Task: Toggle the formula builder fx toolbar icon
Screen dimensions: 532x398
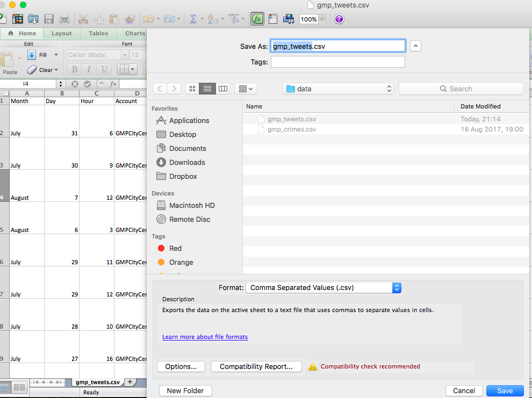Action: pyautogui.click(x=257, y=19)
